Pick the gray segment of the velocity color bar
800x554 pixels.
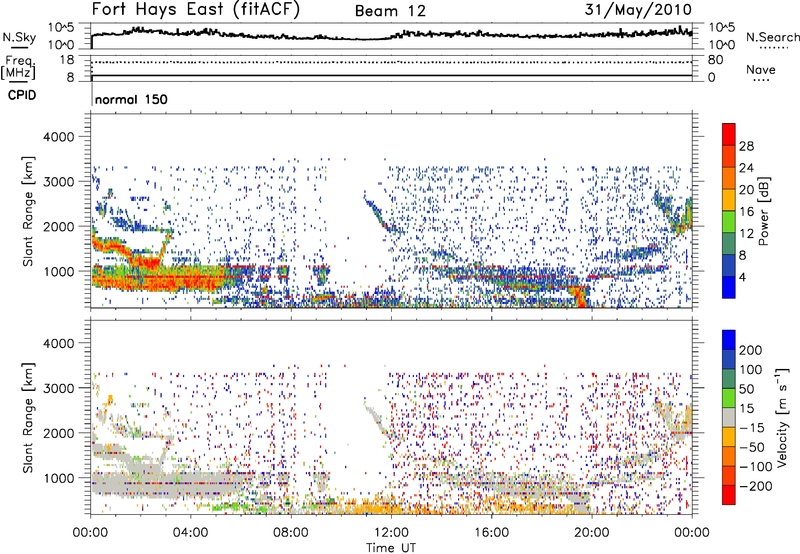[729, 418]
